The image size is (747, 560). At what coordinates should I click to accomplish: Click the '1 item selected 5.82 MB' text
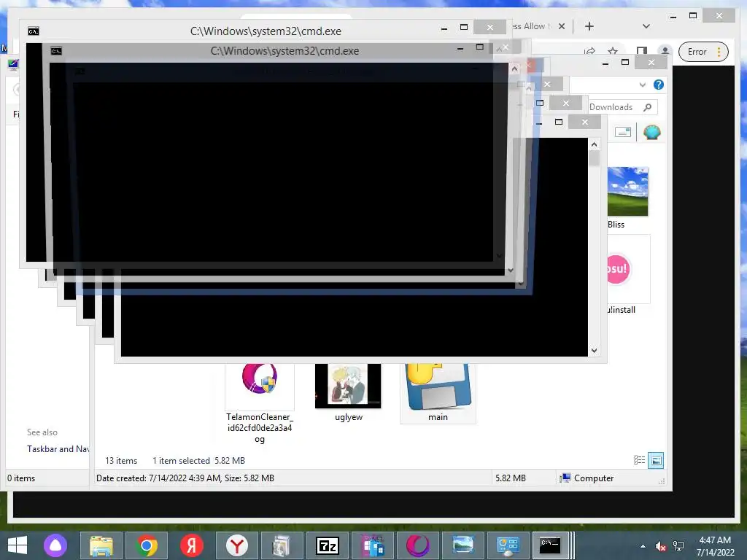(198, 461)
